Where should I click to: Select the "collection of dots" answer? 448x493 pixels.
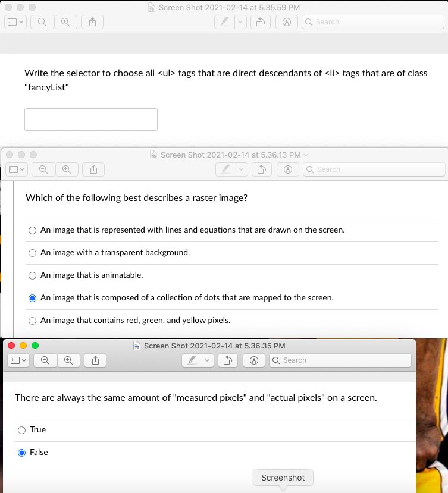[32, 298]
